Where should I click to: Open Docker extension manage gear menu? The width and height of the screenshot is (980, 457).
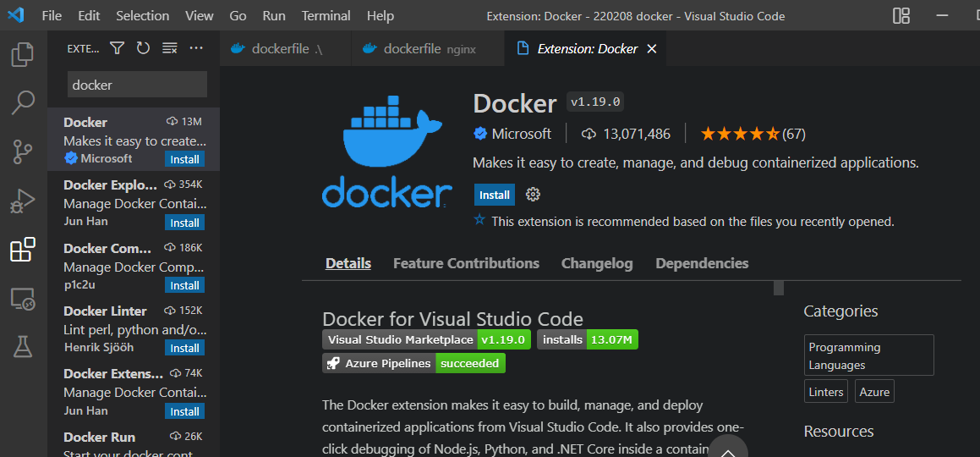click(x=533, y=195)
